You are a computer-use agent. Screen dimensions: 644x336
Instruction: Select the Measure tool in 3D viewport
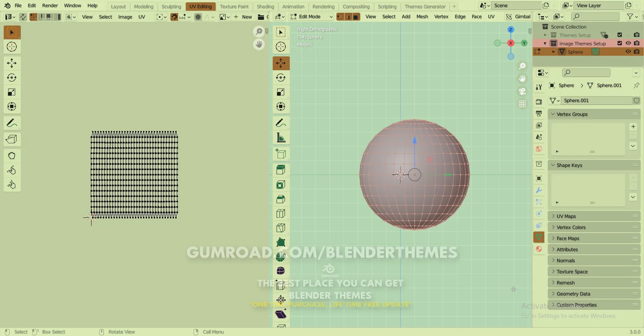point(281,138)
